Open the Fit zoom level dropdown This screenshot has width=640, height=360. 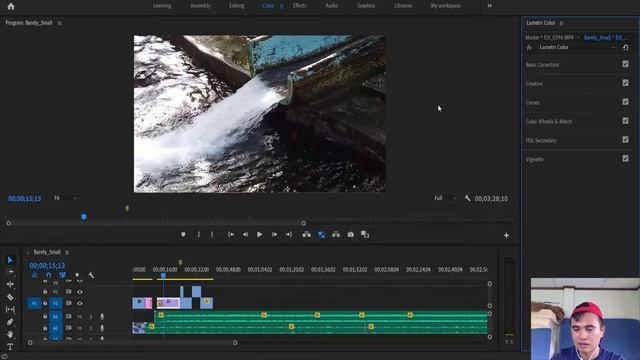click(x=65, y=198)
